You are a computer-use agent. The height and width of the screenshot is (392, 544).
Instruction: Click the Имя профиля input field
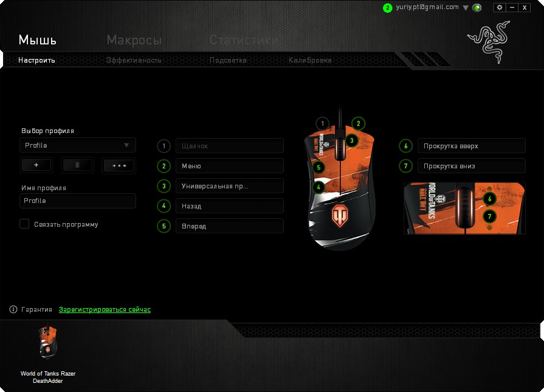[x=78, y=201]
